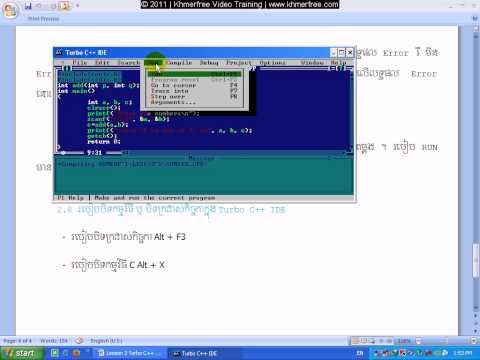Click the Words count in Word status bar
480x360 pixels.
click(x=54, y=341)
